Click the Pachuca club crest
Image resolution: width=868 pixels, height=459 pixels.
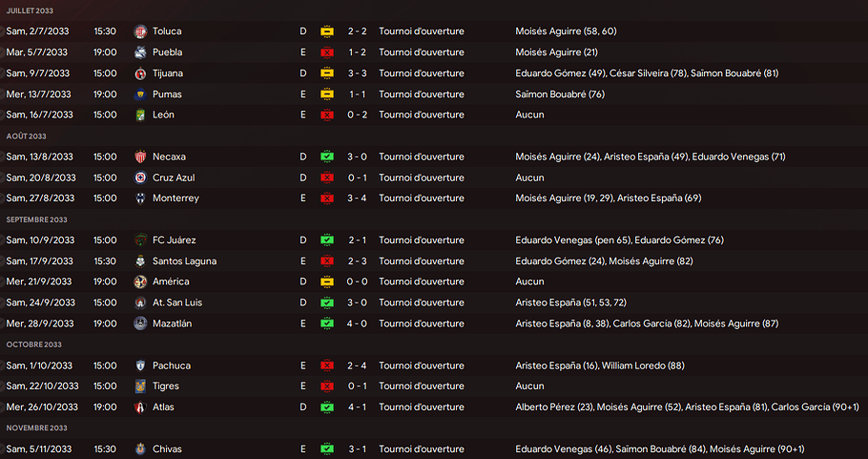tap(140, 365)
